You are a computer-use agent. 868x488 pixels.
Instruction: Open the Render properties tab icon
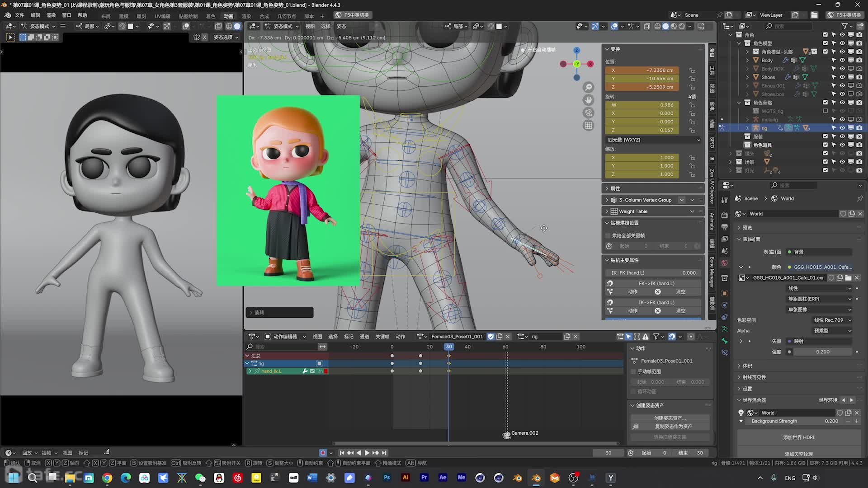tap(725, 215)
